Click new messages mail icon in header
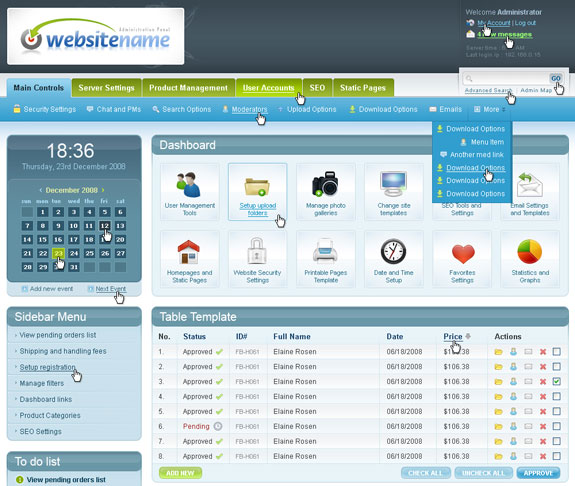Screen dimensions: 575x486 click(x=470, y=34)
